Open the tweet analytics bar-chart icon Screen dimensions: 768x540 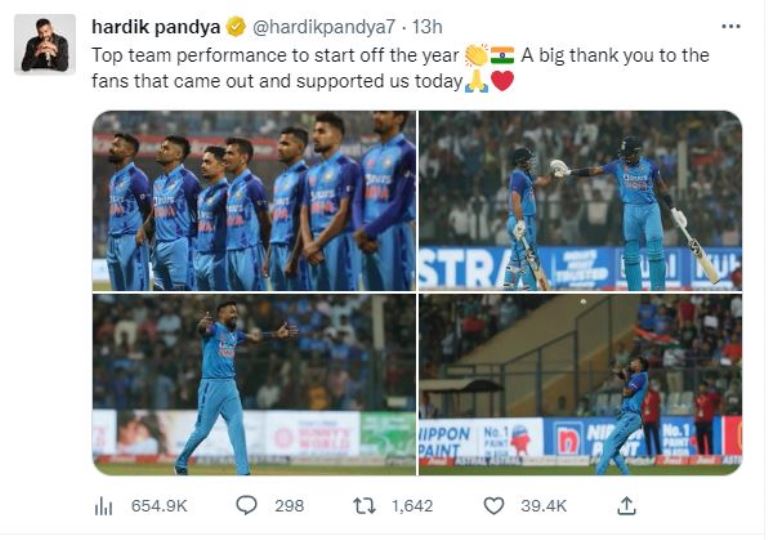tap(103, 506)
